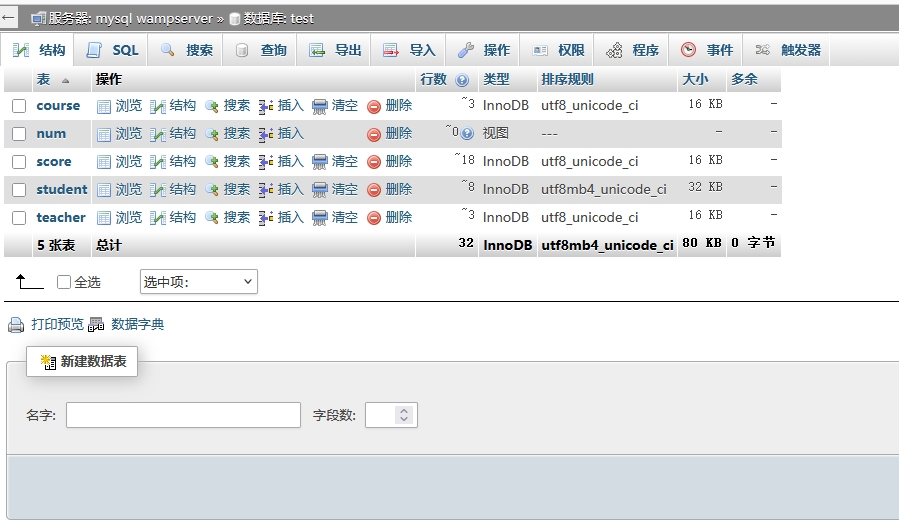Open the 数据字典 data dictionary link

[137, 325]
